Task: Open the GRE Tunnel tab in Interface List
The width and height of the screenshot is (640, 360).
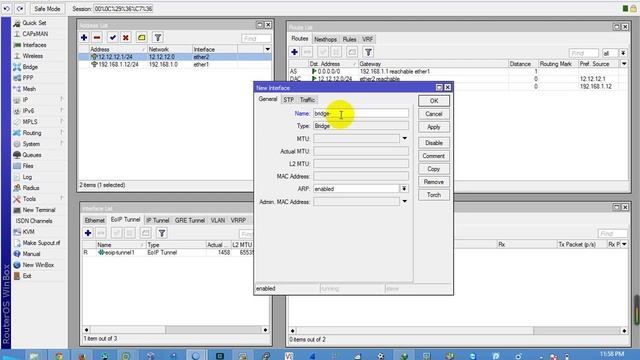Action: tap(190, 220)
